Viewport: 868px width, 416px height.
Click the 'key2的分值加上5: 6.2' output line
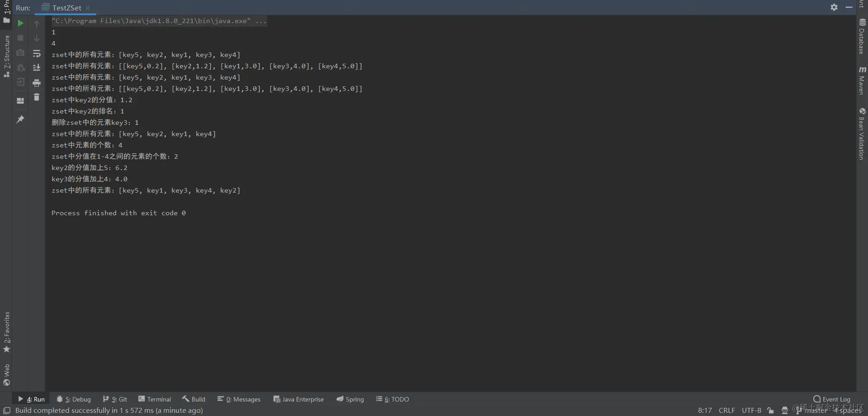pos(90,168)
